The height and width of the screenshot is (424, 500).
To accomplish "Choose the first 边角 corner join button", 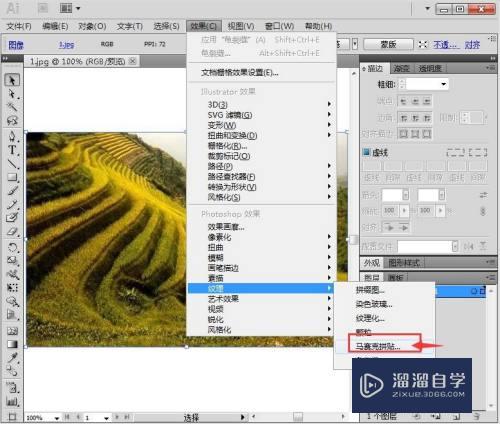I will (403, 118).
